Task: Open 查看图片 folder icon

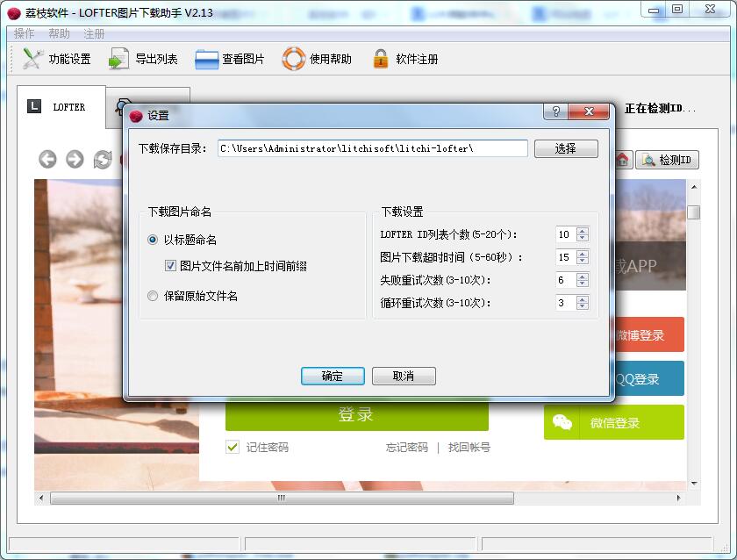Action: click(206, 59)
